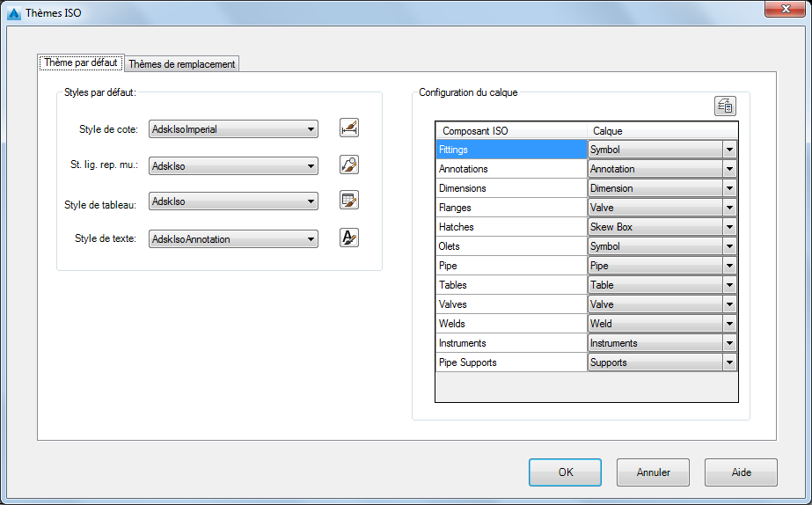Open the dimension style editor icon
812x505 pixels.
349,128
